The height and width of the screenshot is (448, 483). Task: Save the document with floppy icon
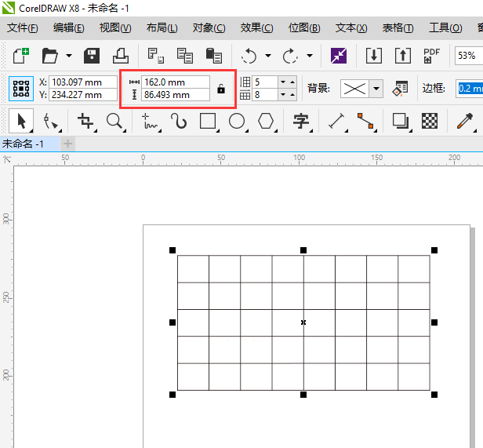[x=92, y=56]
